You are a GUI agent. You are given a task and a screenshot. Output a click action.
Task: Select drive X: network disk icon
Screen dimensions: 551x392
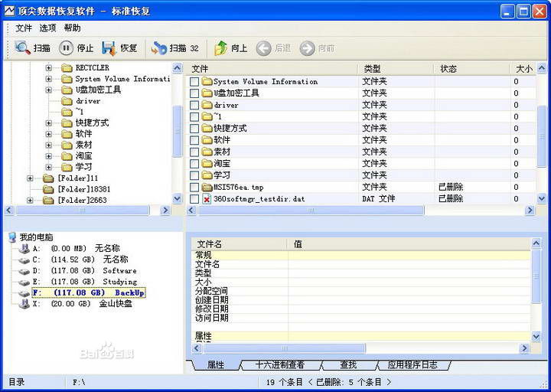[24, 304]
